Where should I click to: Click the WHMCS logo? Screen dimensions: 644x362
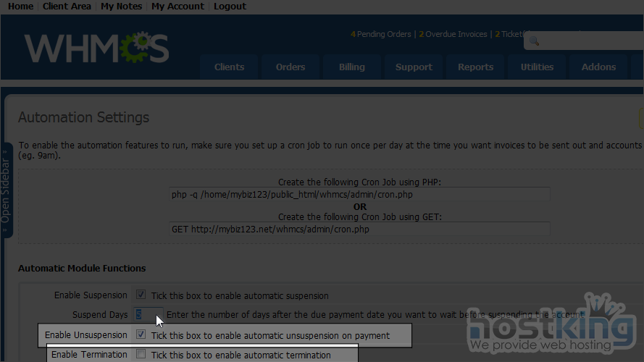pos(96,48)
